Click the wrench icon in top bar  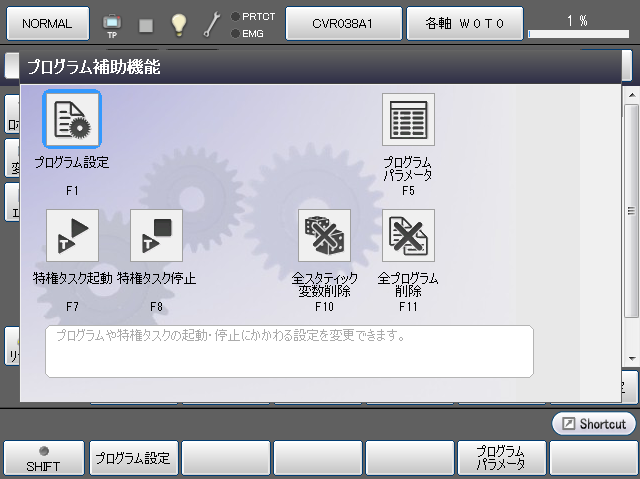pyautogui.click(x=211, y=24)
